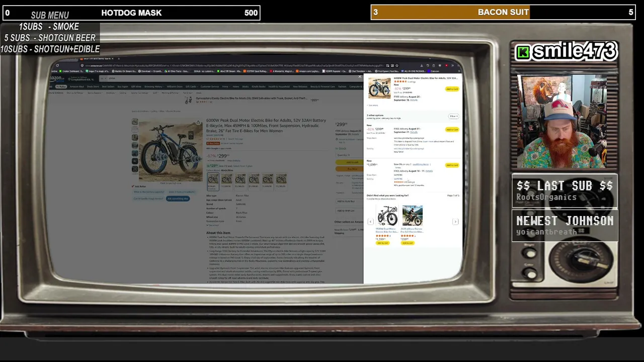This screenshot has height=362, width=644.
Task: Open the 6+ more images thumbnail
Action: [x=135, y=161]
